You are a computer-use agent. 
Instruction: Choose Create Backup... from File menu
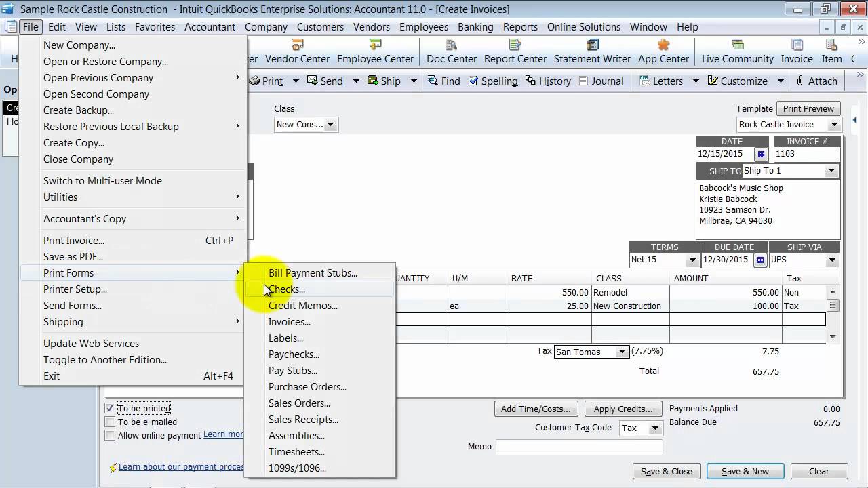[133, 110]
